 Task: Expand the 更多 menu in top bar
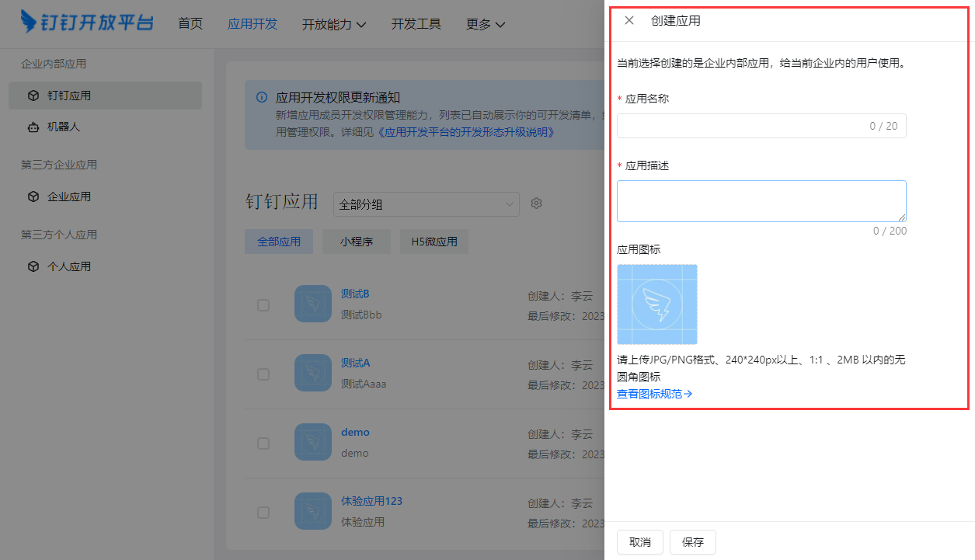pyautogui.click(x=486, y=24)
